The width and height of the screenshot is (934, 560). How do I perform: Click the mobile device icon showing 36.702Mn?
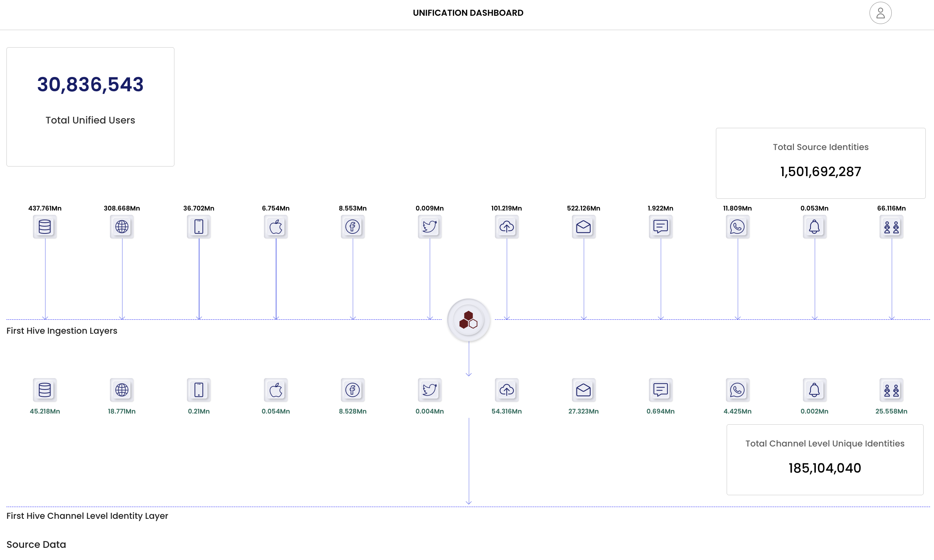199,227
